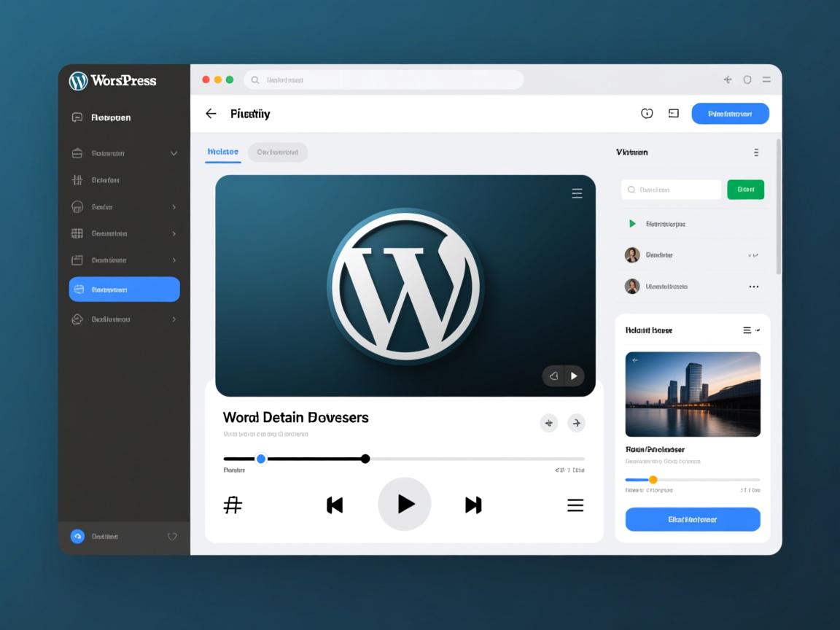This screenshot has width=840, height=630.
Task: Select the highlighted blue sidebar menu item
Action: tap(124, 289)
